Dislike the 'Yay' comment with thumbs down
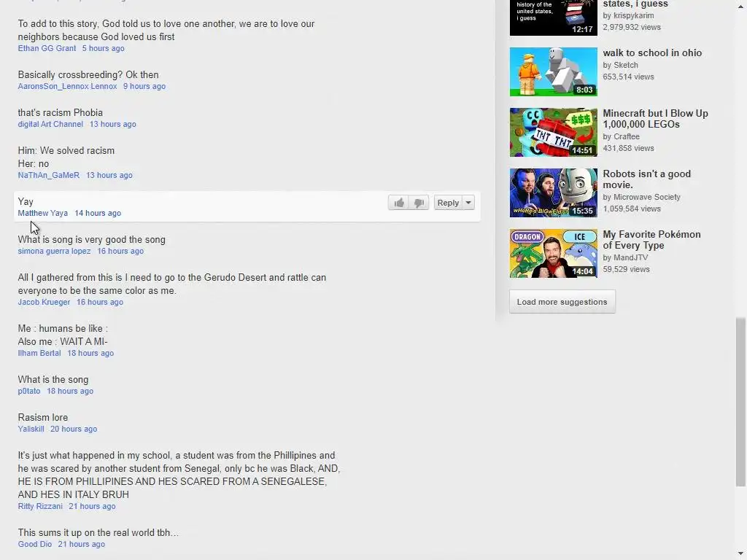Viewport: 747px width, 560px height. tap(419, 203)
